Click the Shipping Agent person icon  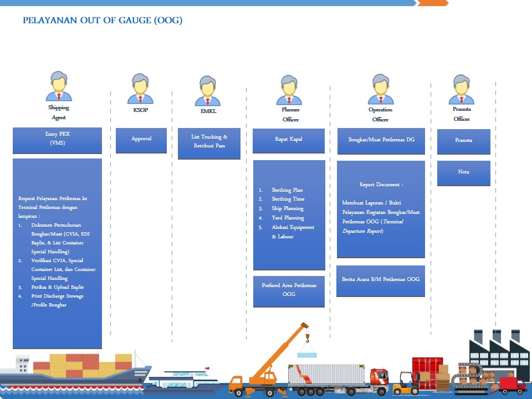click(x=59, y=86)
